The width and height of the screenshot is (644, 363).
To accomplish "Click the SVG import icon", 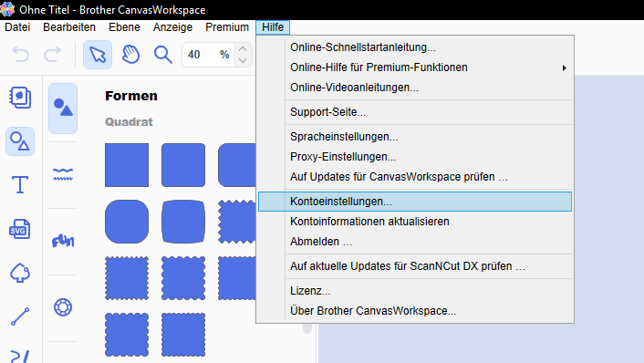I will click(x=20, y=229).
